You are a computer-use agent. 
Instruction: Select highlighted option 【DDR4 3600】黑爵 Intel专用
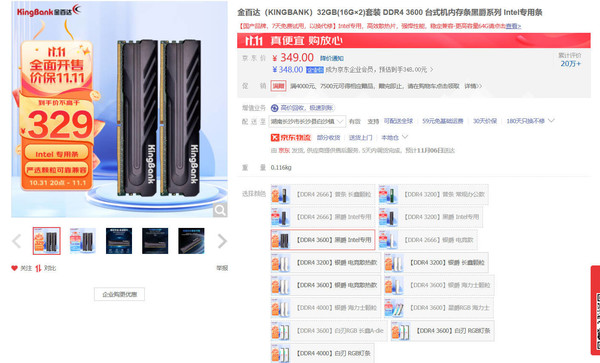click(323, 240)
